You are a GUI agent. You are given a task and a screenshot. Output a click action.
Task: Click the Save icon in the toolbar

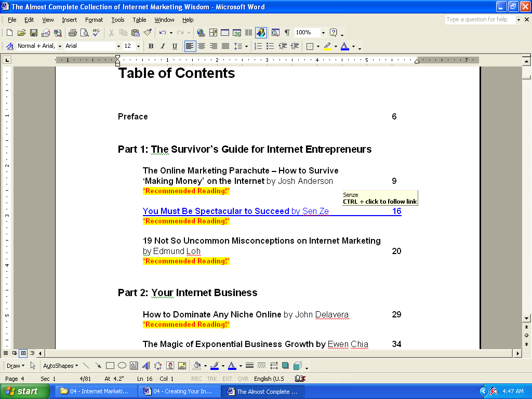(x=34, y=33)
